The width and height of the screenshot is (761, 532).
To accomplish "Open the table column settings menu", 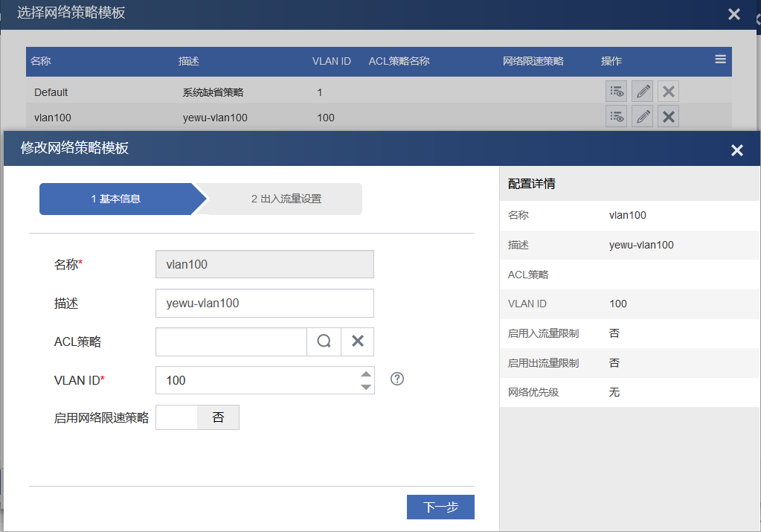I will (x=720, y=60).
